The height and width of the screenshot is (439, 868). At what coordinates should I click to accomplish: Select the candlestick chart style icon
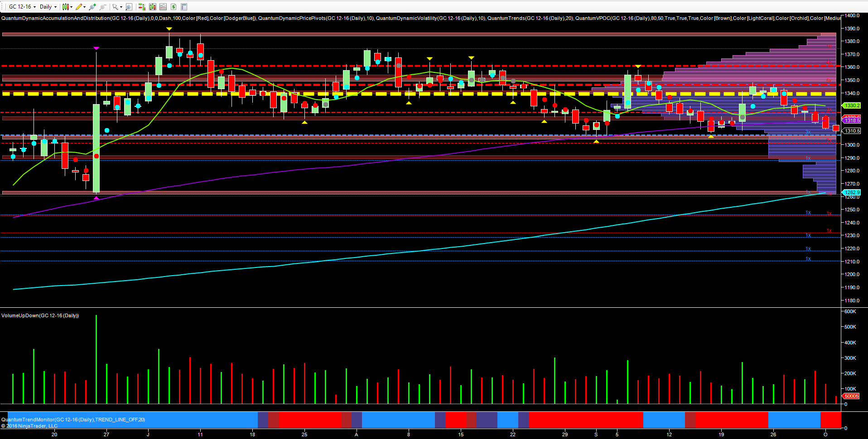[x=66, y=7]
